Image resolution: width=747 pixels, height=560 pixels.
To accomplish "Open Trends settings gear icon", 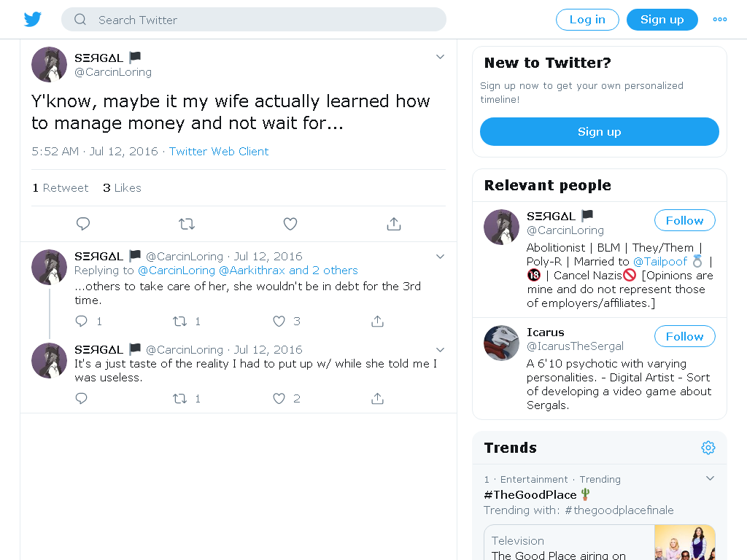I will [x=708, y=448].
